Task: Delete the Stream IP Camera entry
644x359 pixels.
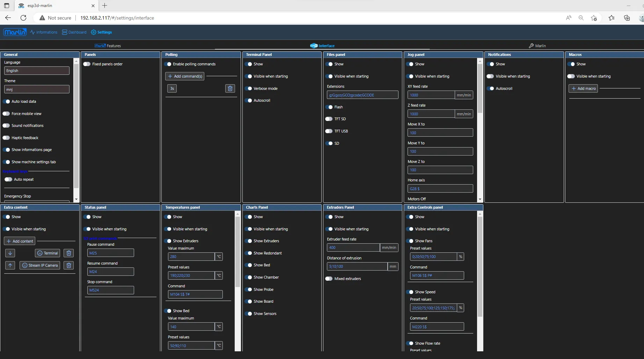Action: [69, 265]
